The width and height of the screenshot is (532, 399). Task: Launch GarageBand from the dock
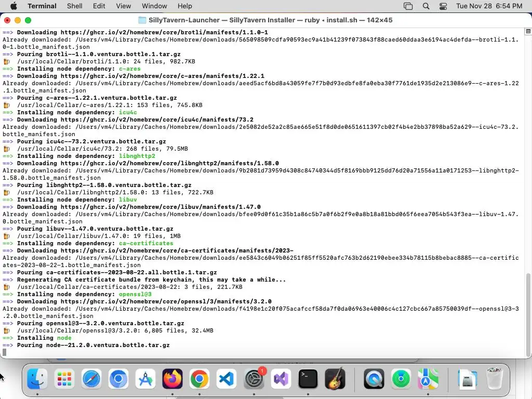coord(335,379)
